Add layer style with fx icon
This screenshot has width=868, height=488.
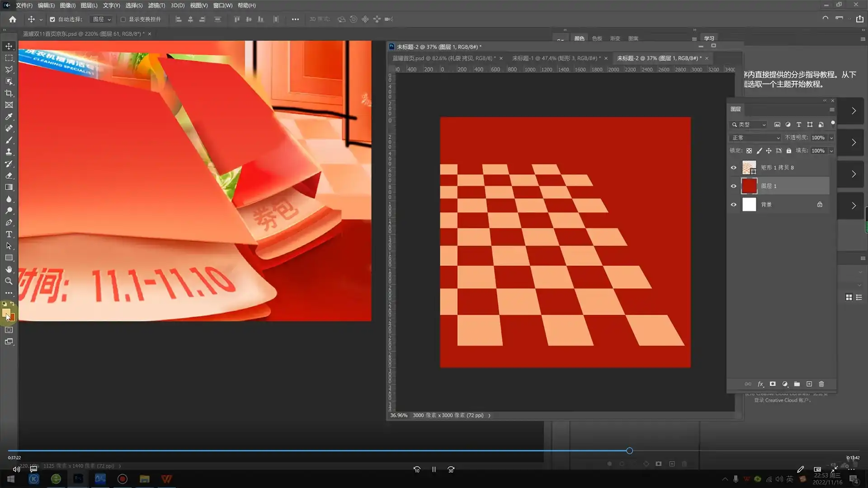point(760,384)
